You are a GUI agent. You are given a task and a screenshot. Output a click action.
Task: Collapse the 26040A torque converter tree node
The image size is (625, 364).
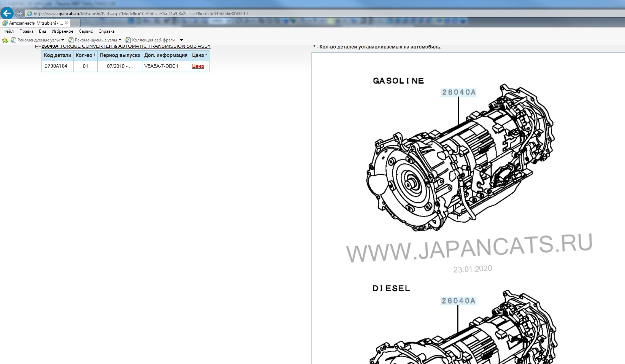(37, 46)
